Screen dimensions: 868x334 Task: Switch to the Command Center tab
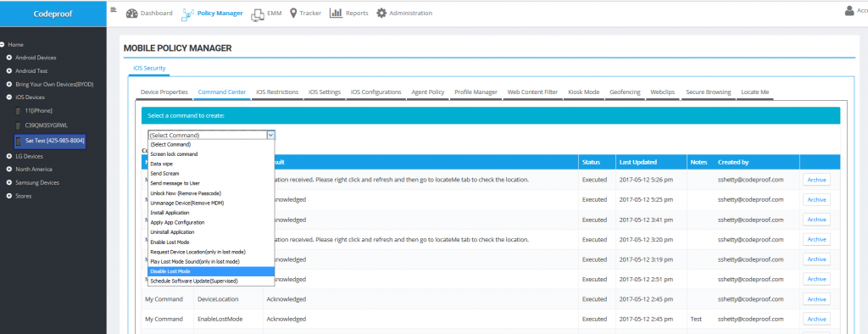pos(222,92)
